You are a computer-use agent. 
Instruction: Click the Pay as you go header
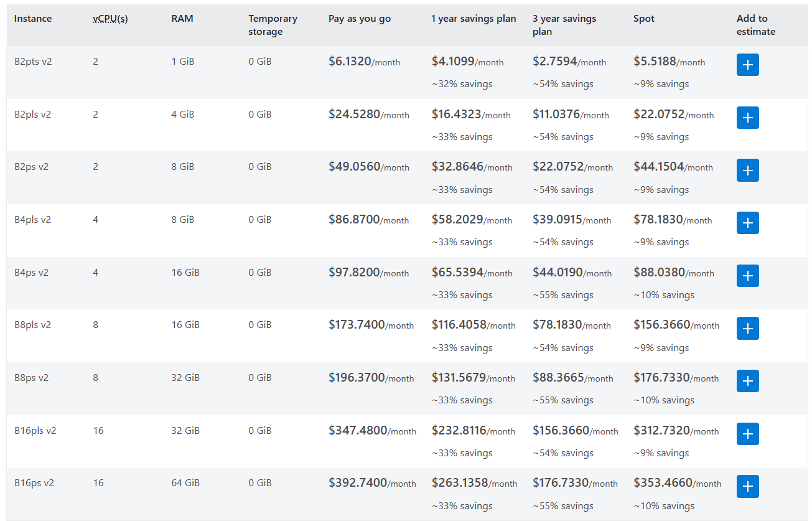coord(360,19)
